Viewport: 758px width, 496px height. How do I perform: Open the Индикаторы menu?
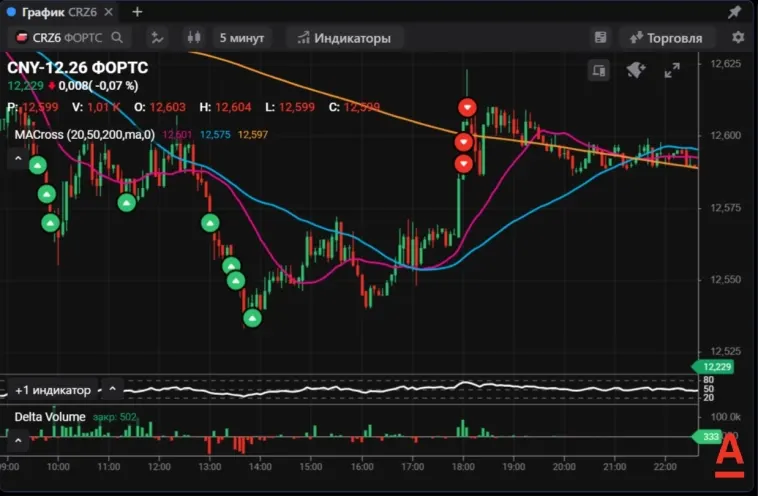click(344, 38)
